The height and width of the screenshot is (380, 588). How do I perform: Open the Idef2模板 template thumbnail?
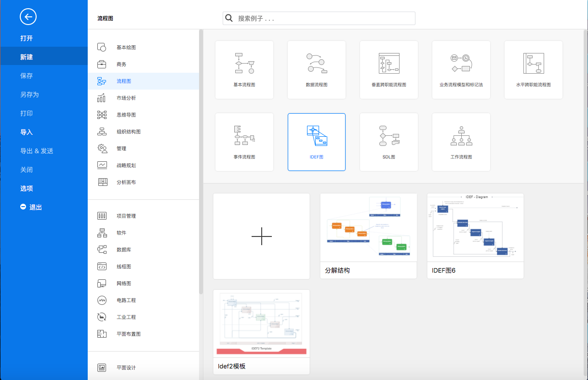point(261,324)
